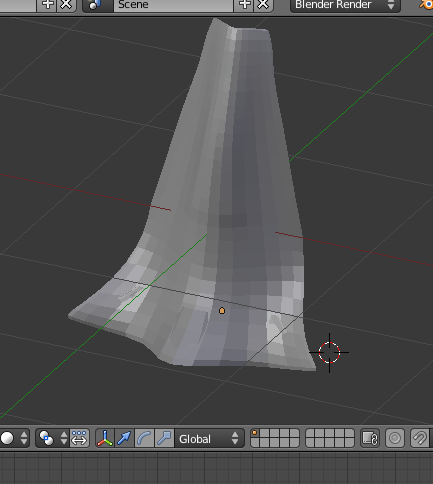The width and height of the screenshot is (433, 484).
Task: Click the Scene name field
Action: (x=173, y=5)
